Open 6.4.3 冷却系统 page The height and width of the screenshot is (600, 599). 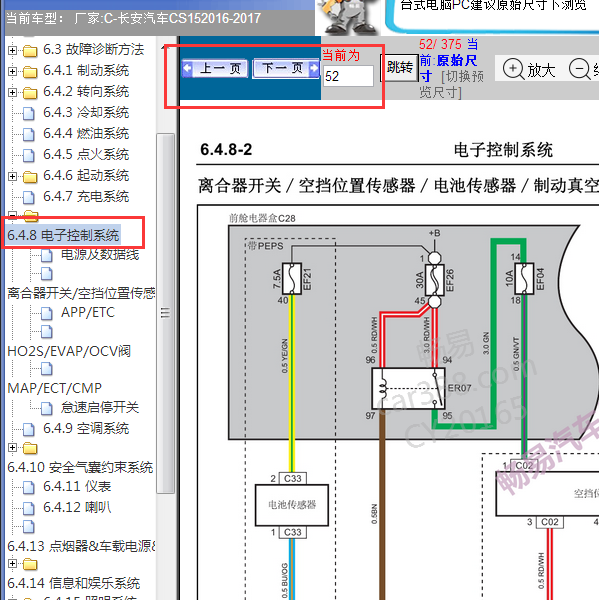tap(86, 112)
